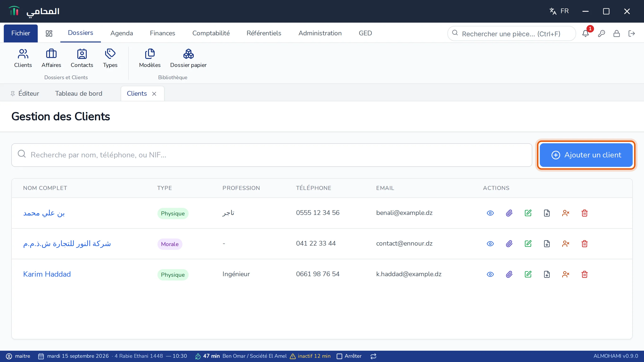The height and width of the screenshot is (362, 644).
Task: Switch to the Finances ribbon tab
Action: coord(162,33)
